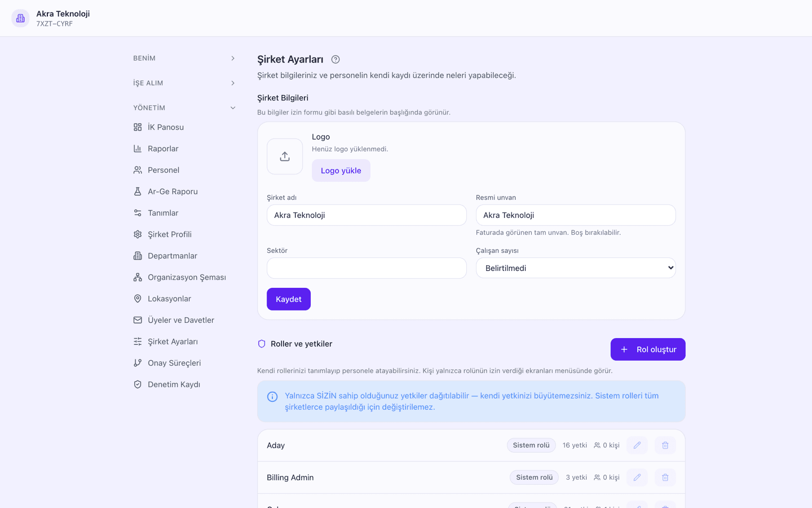Edit the Aday role with pencil icon
Screen dimensions: 812x508
[x=637, y=445]
